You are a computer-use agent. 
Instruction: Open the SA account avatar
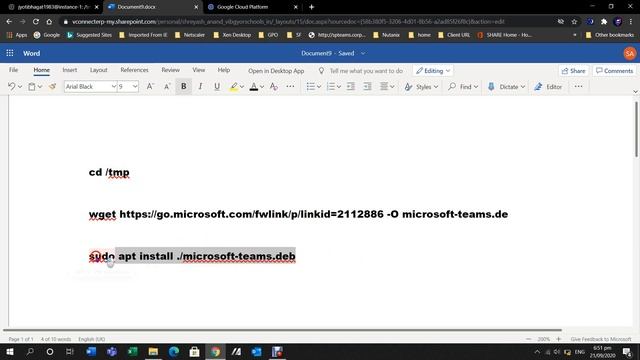point(629,53)
